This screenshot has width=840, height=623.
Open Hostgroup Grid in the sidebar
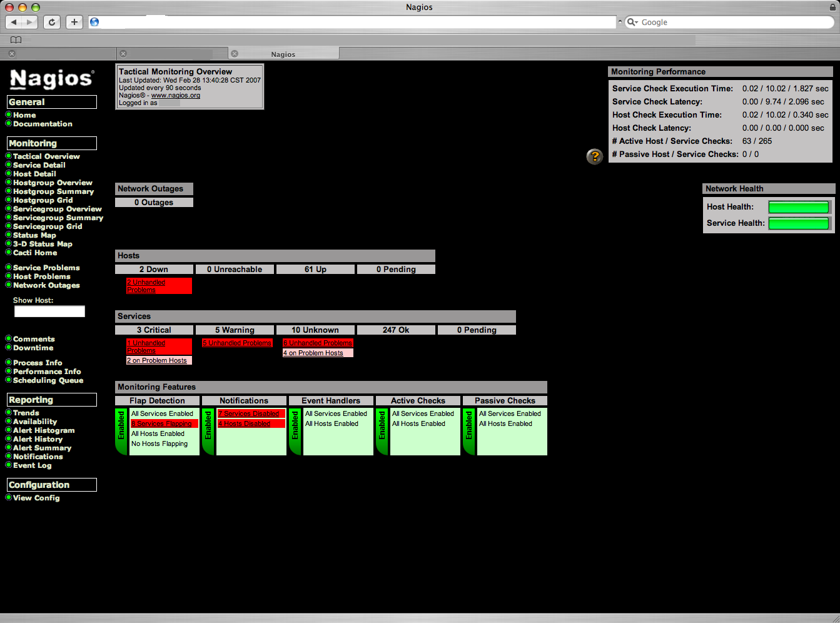(x=43, y=200)
